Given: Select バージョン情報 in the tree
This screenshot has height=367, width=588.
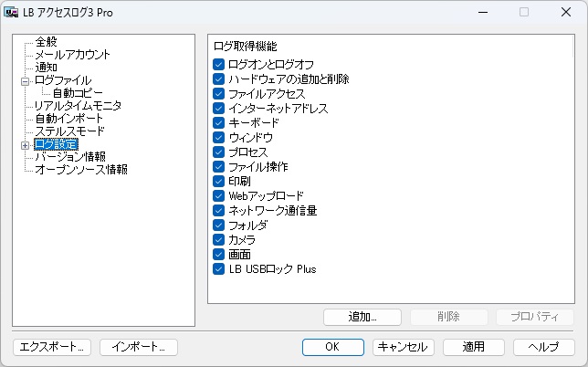Looking at the screenshot, I should tap(70, 157).
